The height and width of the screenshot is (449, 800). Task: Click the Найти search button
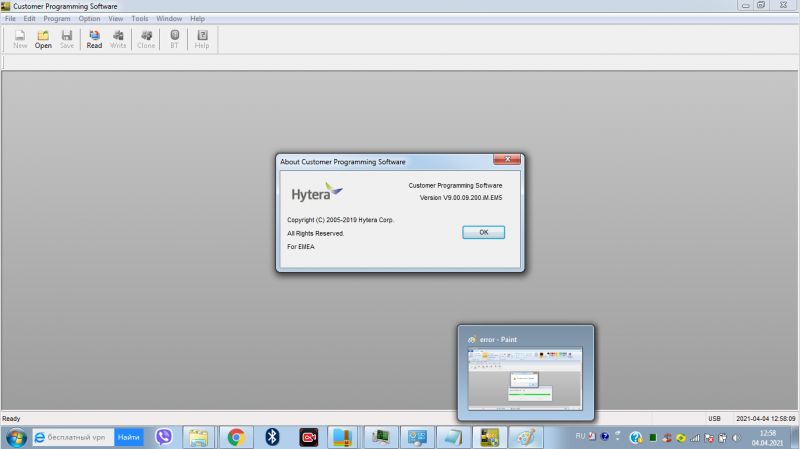pos(129,437)
